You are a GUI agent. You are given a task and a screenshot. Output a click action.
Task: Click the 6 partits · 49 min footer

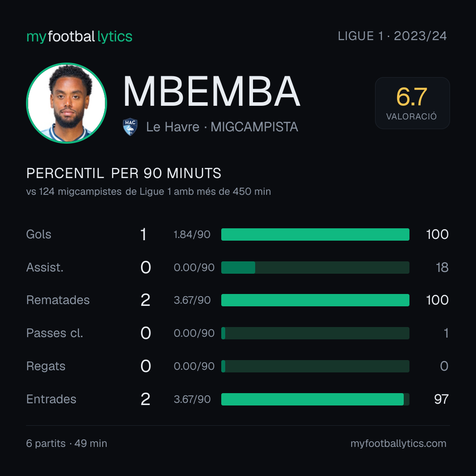67,443
